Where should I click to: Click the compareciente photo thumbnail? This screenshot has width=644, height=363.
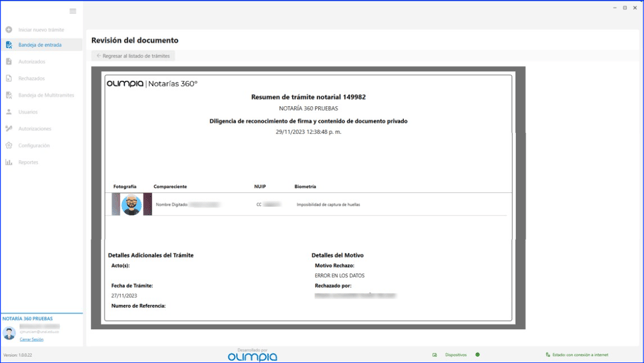coord(131,204)
